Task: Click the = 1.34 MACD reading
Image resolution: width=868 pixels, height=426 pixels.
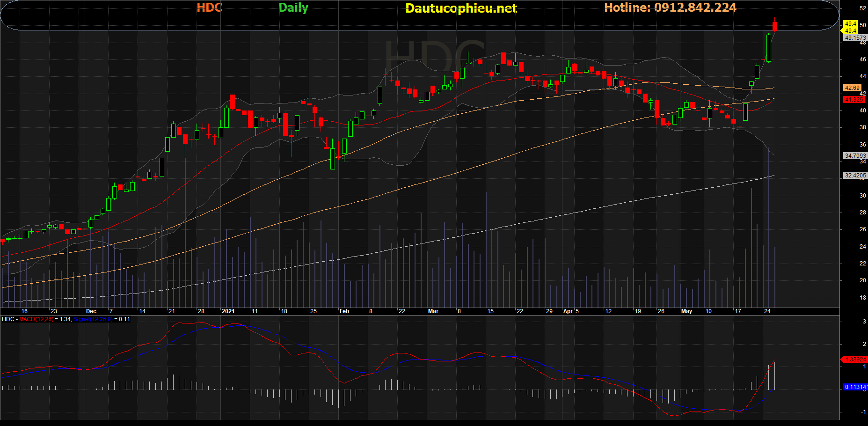Action: pyautogui.click(x=63, y=319)
